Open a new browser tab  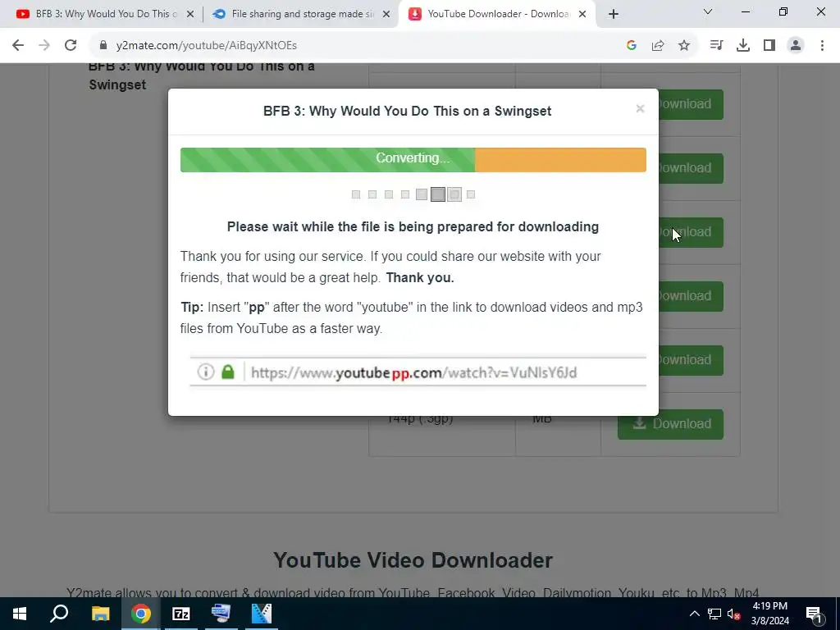614,14
